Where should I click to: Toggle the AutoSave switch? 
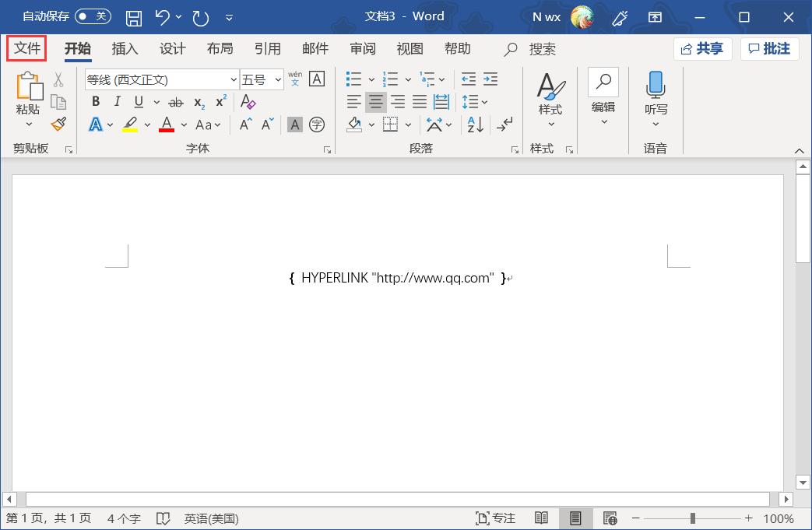tap(93, 16)
